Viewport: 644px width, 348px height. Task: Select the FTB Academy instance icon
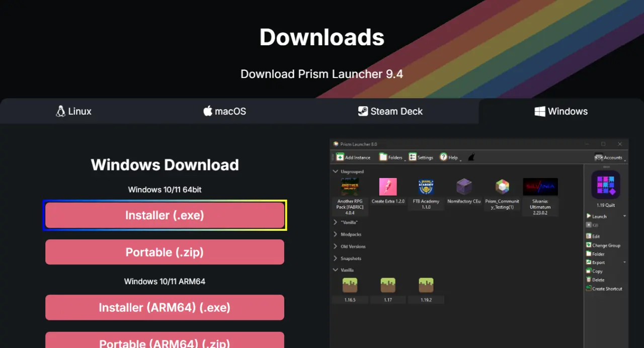(x=426, y=187)
